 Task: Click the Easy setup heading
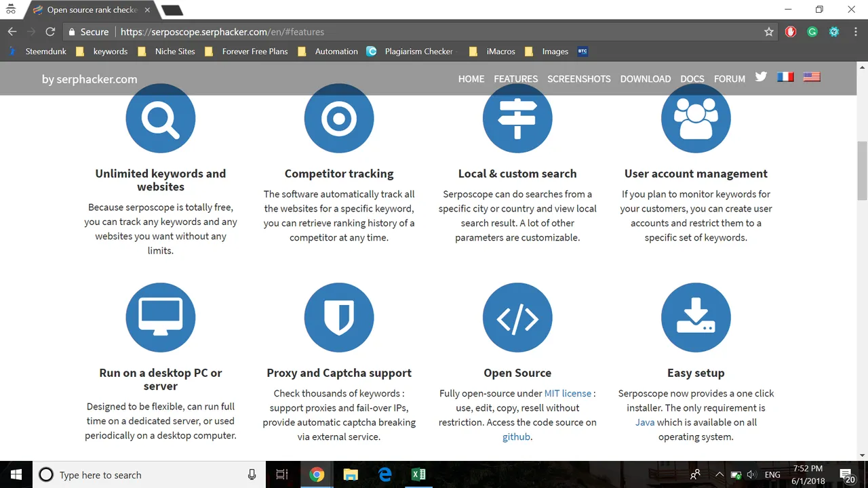tap(696, 373)
